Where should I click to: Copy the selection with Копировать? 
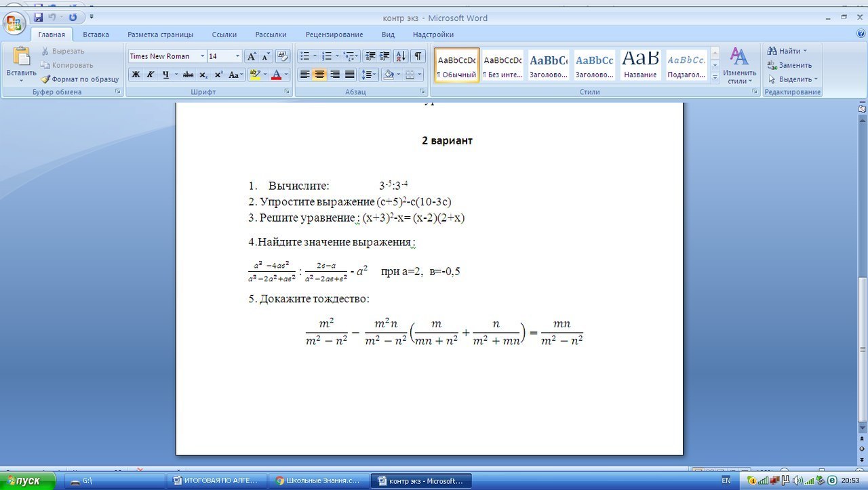click(66, 65)
